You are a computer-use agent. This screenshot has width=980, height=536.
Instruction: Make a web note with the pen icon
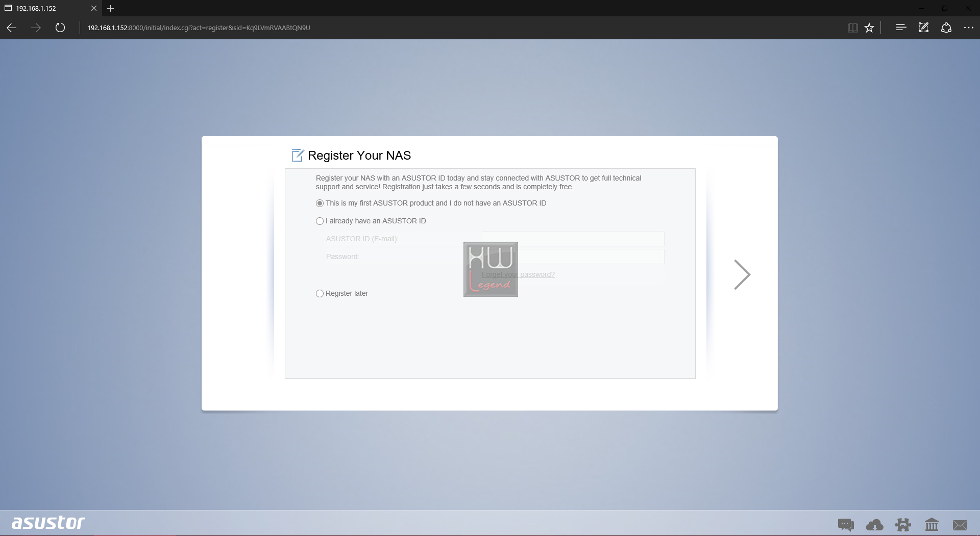point(923,28)
